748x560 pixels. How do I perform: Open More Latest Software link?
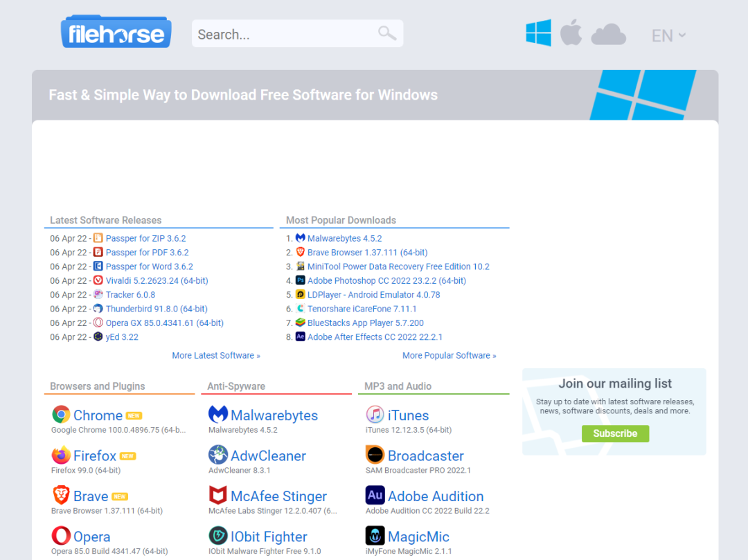pos(216,356)
